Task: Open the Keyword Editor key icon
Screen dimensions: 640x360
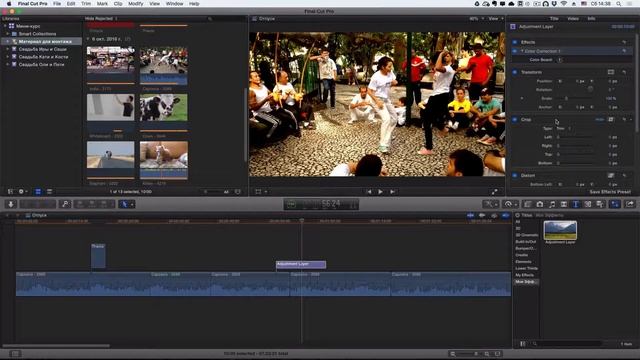Action: point(65,204)
